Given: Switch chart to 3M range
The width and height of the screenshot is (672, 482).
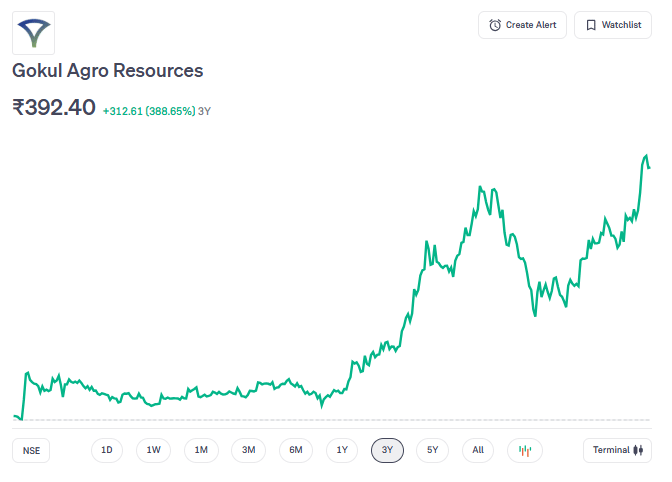Looking at the screenshot, I should pyautogui.click(x=249, y=450).
